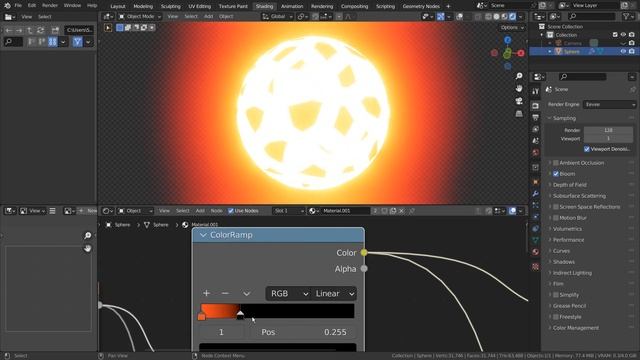Screen dimensions: 640x360
Task: Open the Object Mode dropdown
Action: pos(140,17)
